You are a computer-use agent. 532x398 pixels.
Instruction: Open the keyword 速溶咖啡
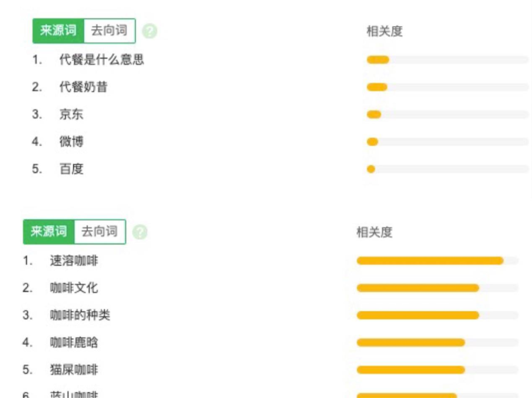tap(74, 261)
